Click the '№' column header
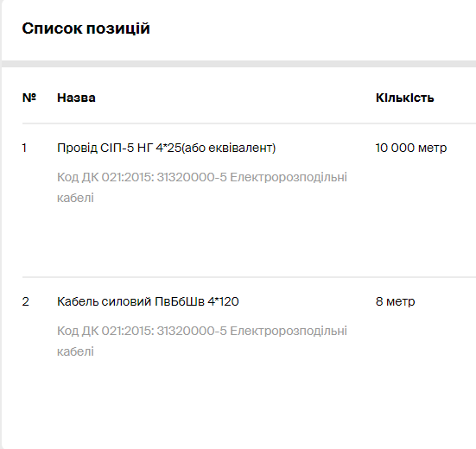 pos(29,98)
